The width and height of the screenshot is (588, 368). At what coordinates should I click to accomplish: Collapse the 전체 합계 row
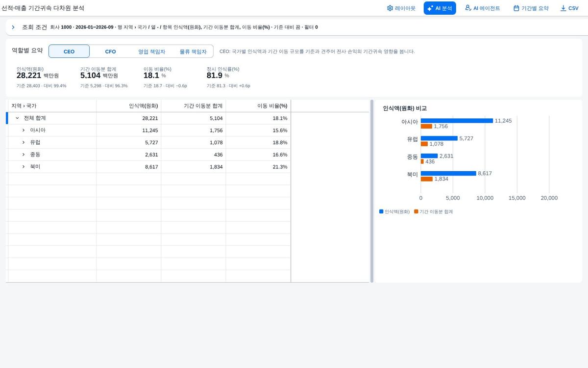click(17, 118)
